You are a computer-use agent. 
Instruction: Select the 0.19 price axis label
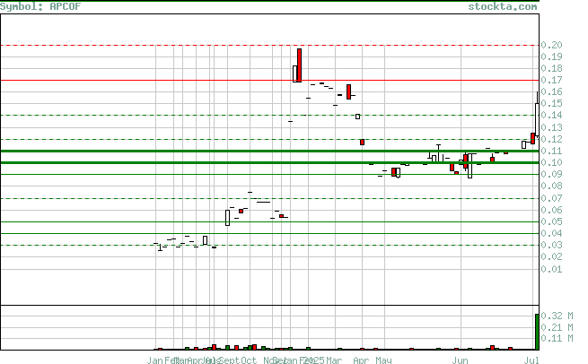click(x=551, y=56)
